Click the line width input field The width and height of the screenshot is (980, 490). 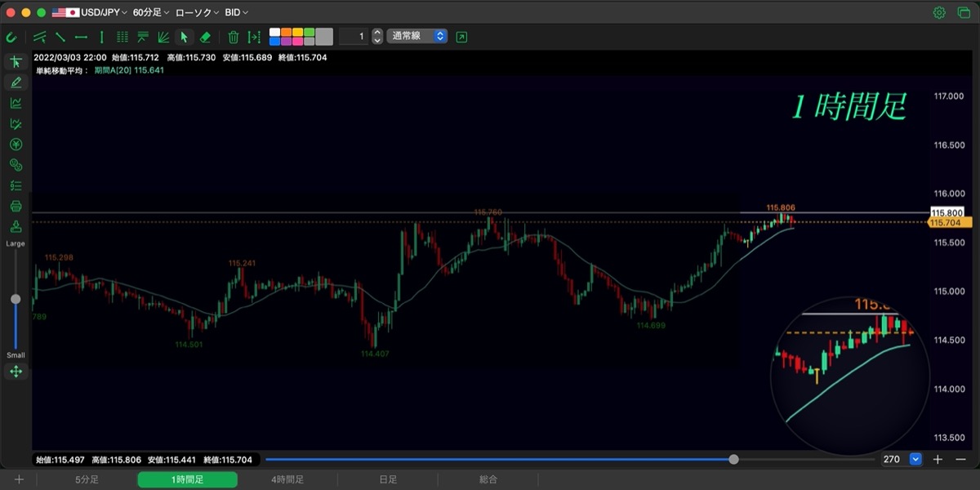pos(354,36)
